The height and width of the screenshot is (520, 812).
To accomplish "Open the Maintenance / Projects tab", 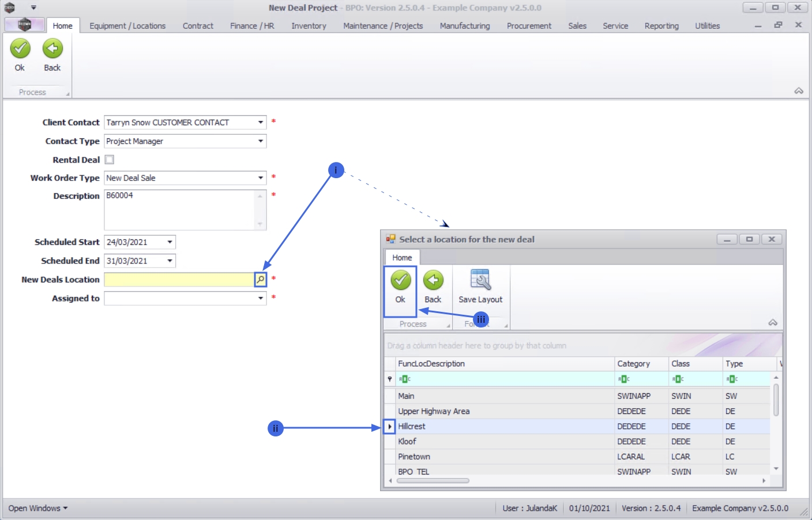I will click(x=383, y=26).
